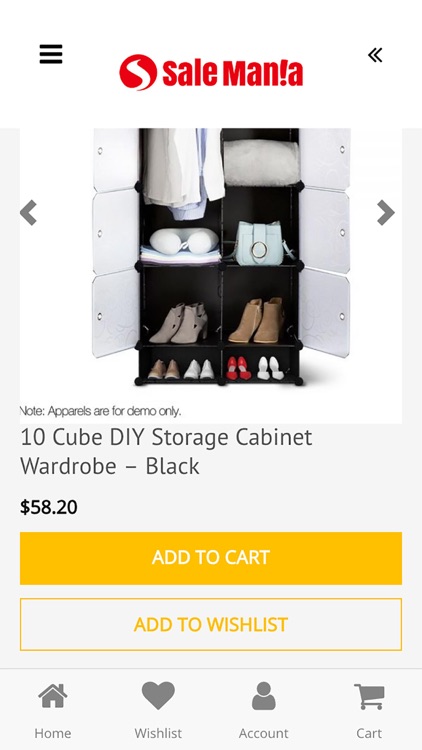This screenshot has width=422, height=750.
Task: Click the 'Apparels are for demo only' note
Action: click(x=100, y=411)
